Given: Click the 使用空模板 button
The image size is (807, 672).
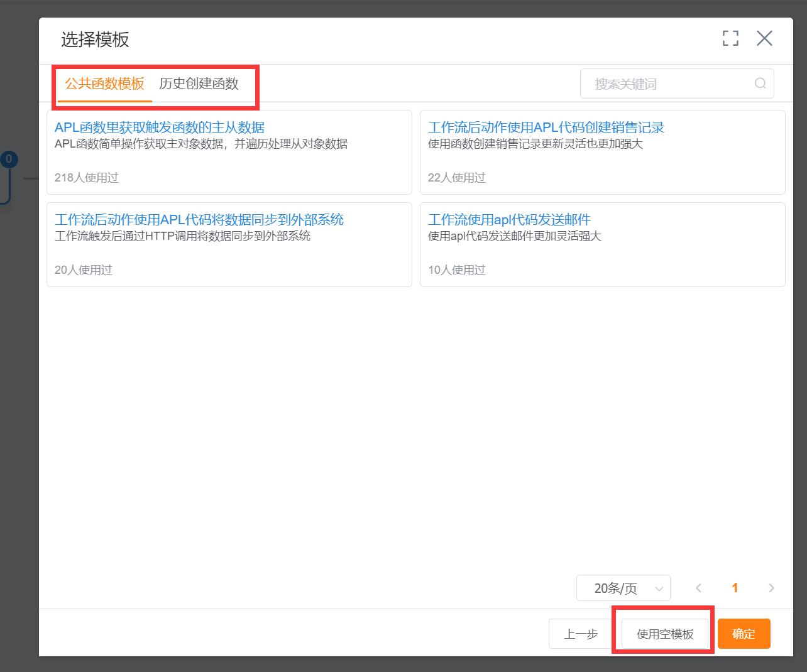Looking at the screenshot, I should pos(665,634).
